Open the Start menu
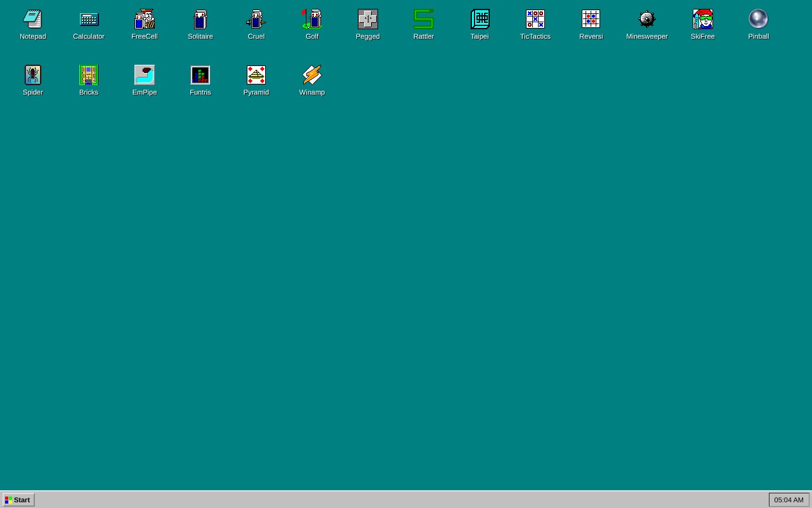This screenshot has width=812, height=508. click(18, 500)
